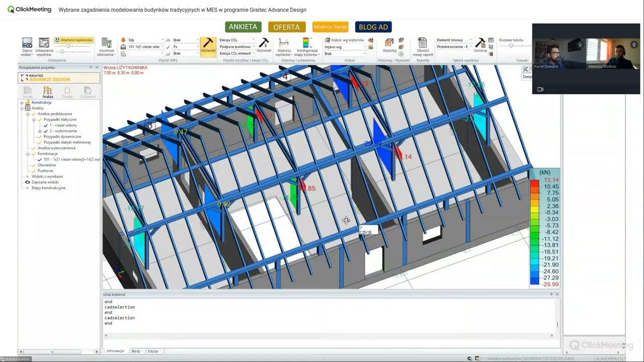Click the camera icon below webcam video
The height and width of the screenshot is (362, 644).
pos(540,89)
